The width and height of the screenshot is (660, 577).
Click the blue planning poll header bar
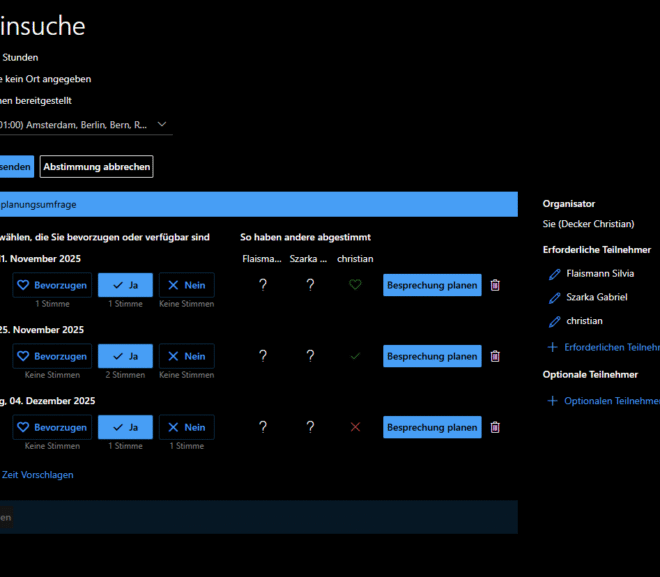(258, 204)
